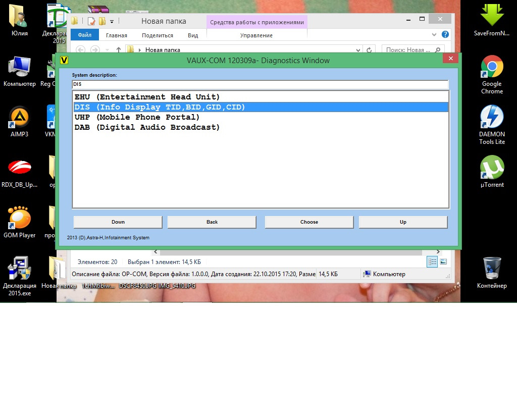
Task: Select DAB (Digital Audio Broadcast) row
Action: click(x=261, y=127)
